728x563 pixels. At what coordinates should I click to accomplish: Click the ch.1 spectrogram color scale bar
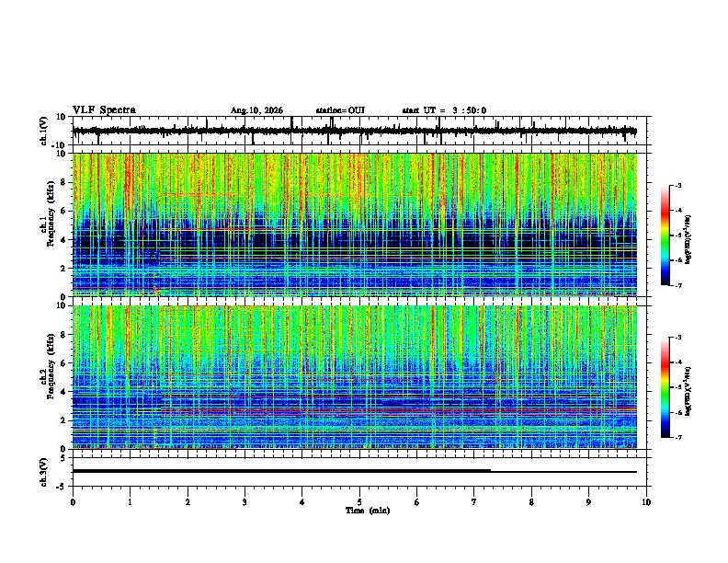tap(665, 236)
